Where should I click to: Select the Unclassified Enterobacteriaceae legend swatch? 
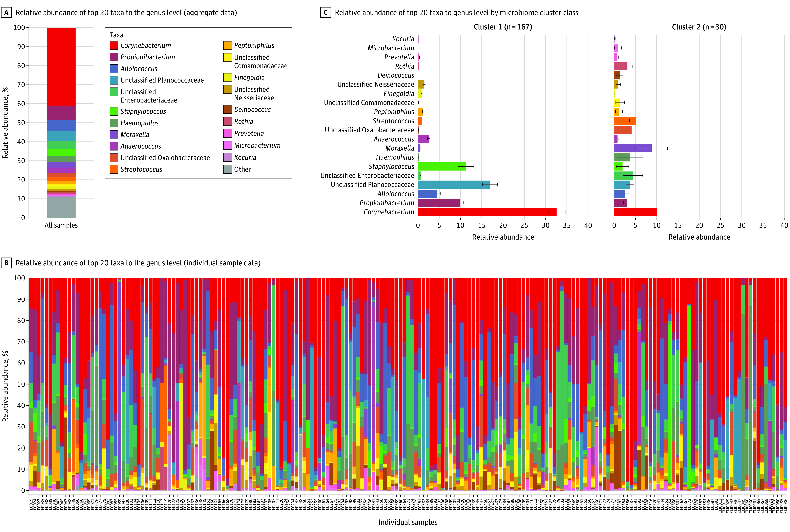coord(114,92)
